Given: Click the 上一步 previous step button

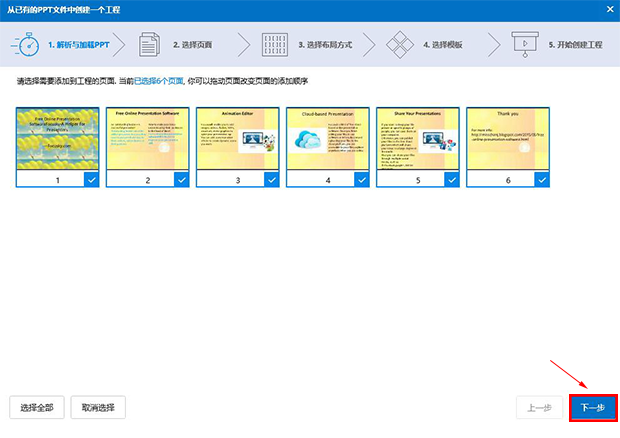Looking at the screenshot, I should tap(539, 408).
